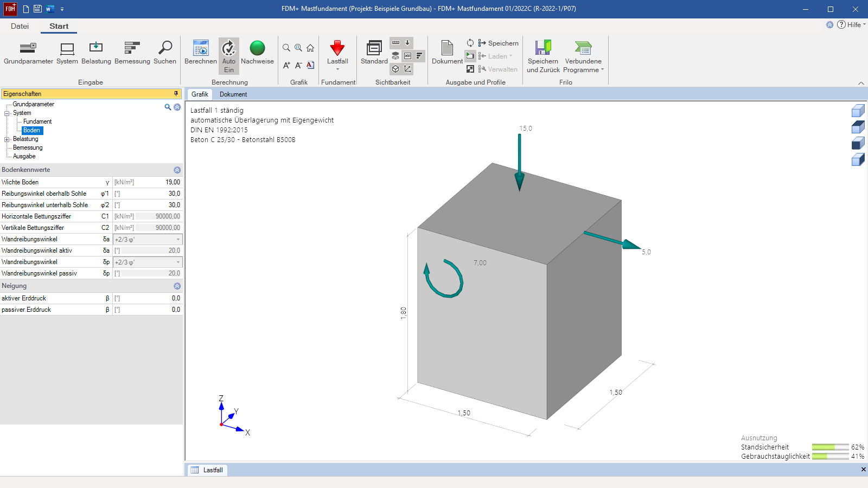This screenshot has height=488, width=868.
Task: Switch to the Grafik tab
Action: pos(200,94)
